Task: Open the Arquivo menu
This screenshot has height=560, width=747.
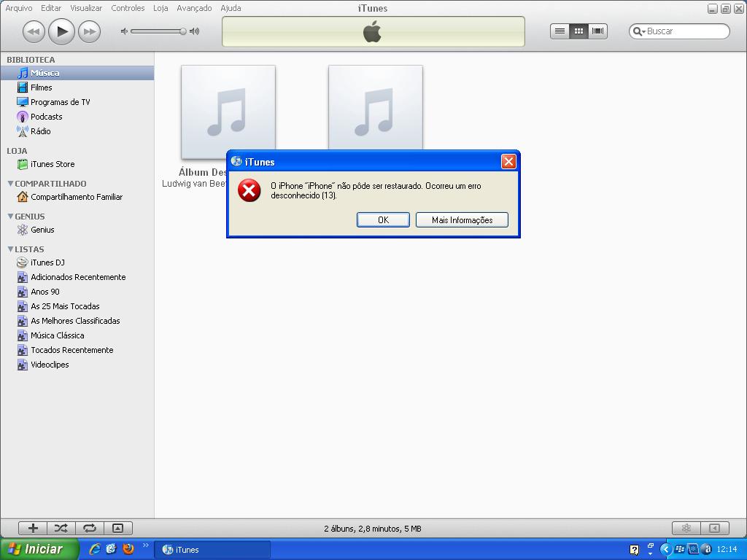Action: pos(19,8)
